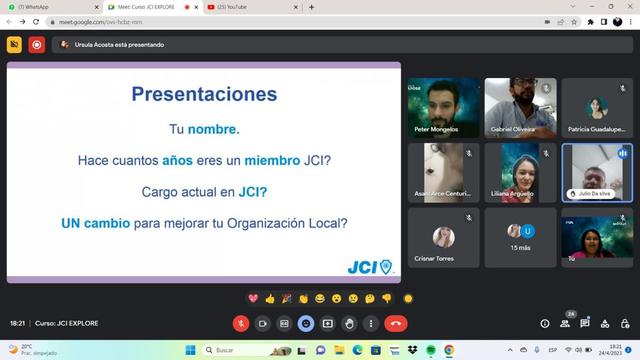640x360 pixels.
Task: Click the red recording indicator button
Action: coord(37,44)
